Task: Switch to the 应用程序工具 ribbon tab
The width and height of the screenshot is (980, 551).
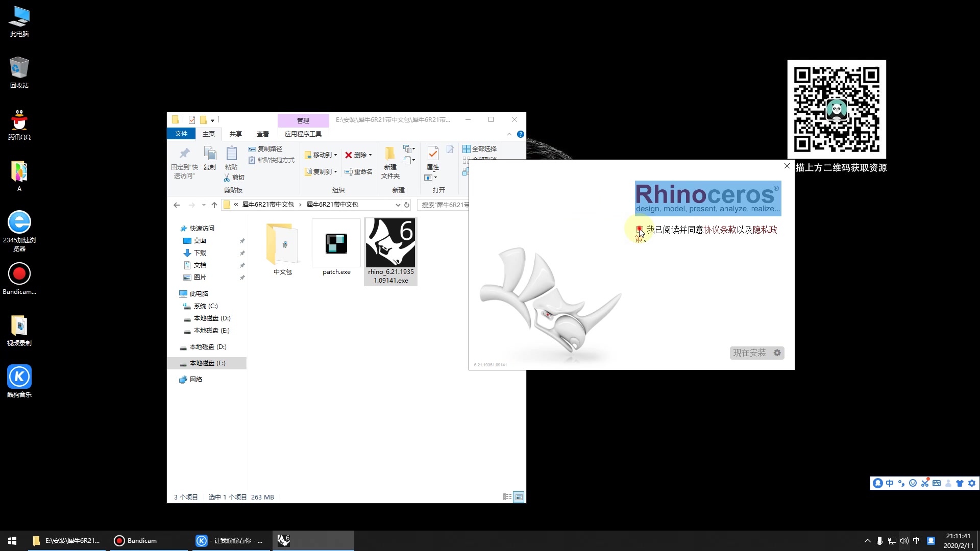Action: [x=303, y=134]
